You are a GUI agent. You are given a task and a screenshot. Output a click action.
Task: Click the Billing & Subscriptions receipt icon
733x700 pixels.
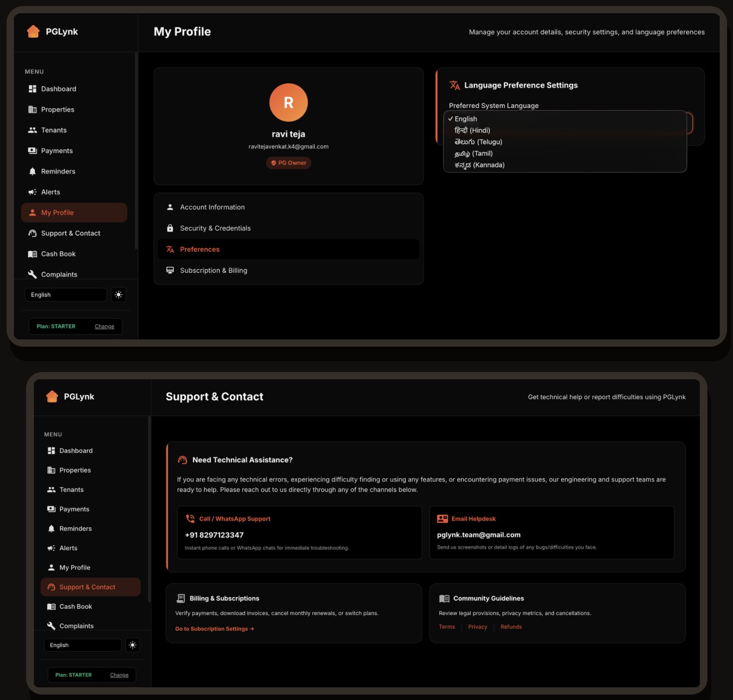(181, 599)
